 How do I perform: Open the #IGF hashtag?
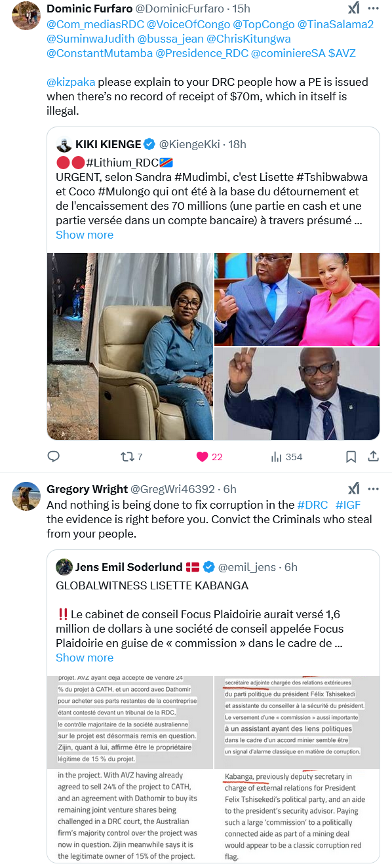(348, 505)
